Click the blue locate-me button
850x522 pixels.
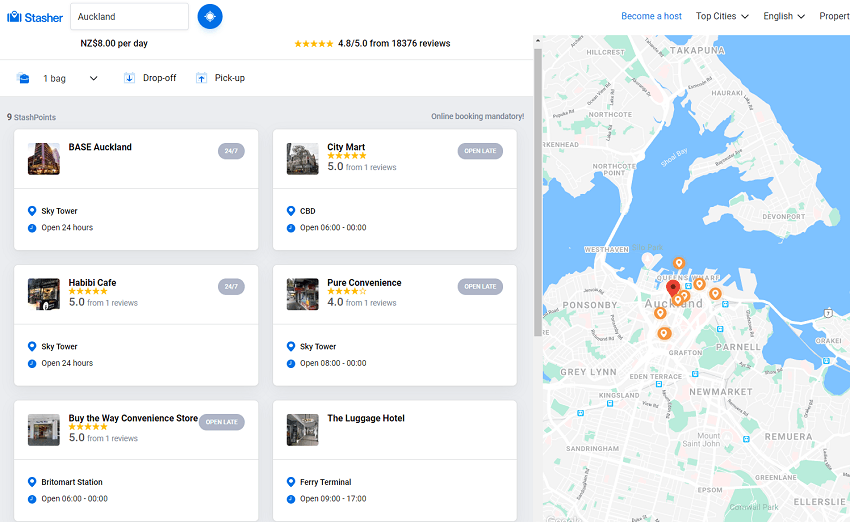(x=210, y=16)
